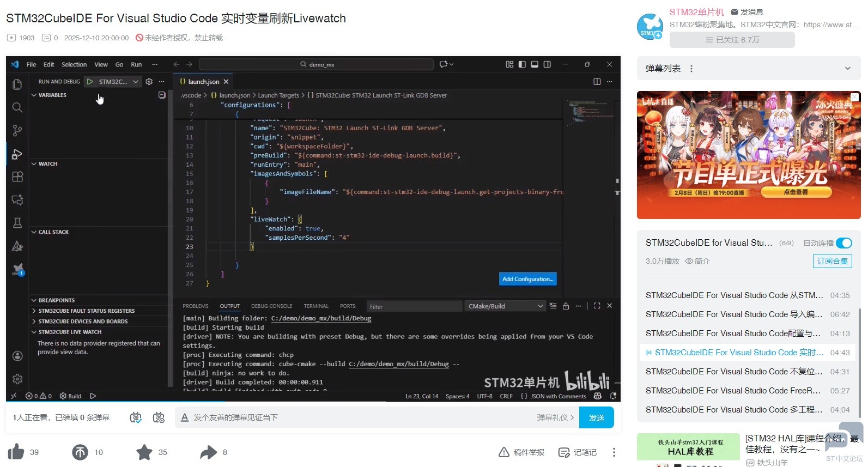
Task: Toggle the primary side bar layout icon
Action: 522,64
